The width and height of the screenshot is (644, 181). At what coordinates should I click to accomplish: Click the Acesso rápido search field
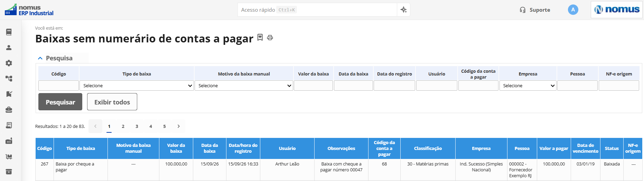point(317,10)
